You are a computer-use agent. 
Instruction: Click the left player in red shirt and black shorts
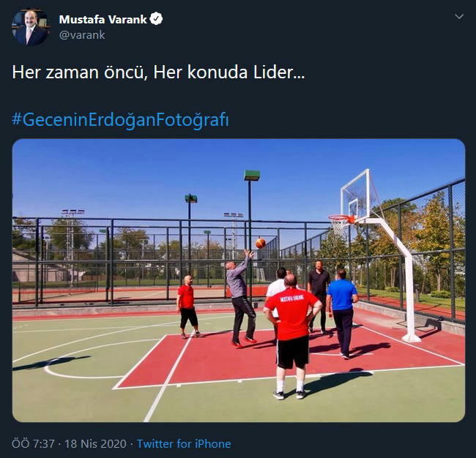tap(187, 307)
